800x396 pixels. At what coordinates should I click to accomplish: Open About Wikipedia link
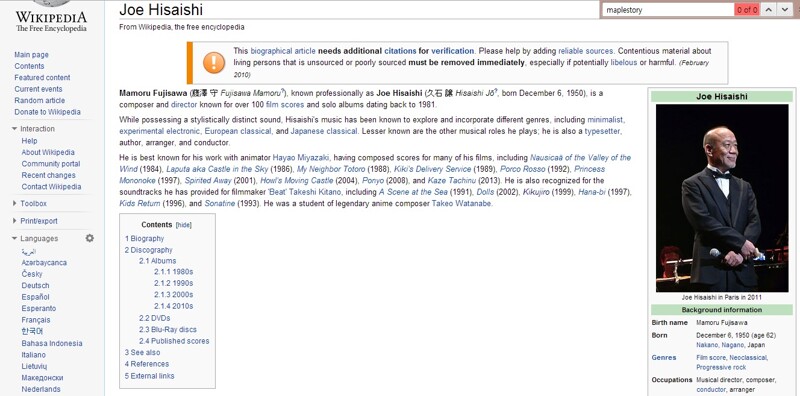point(48,152)
